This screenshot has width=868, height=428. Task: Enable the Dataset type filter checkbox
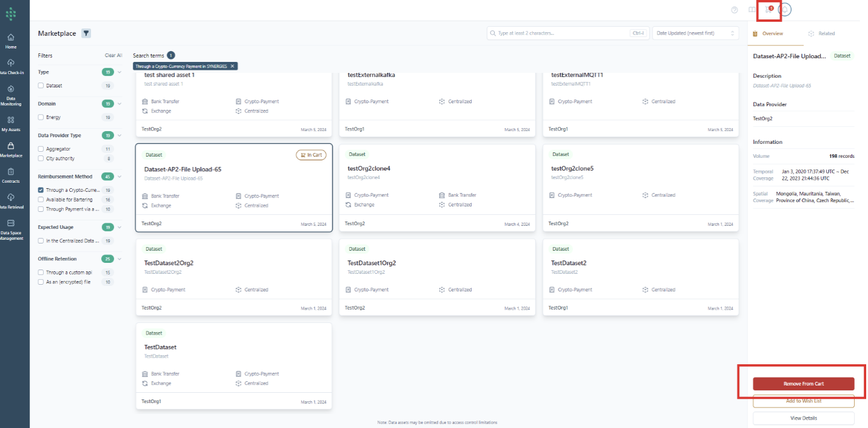[41, 86]
